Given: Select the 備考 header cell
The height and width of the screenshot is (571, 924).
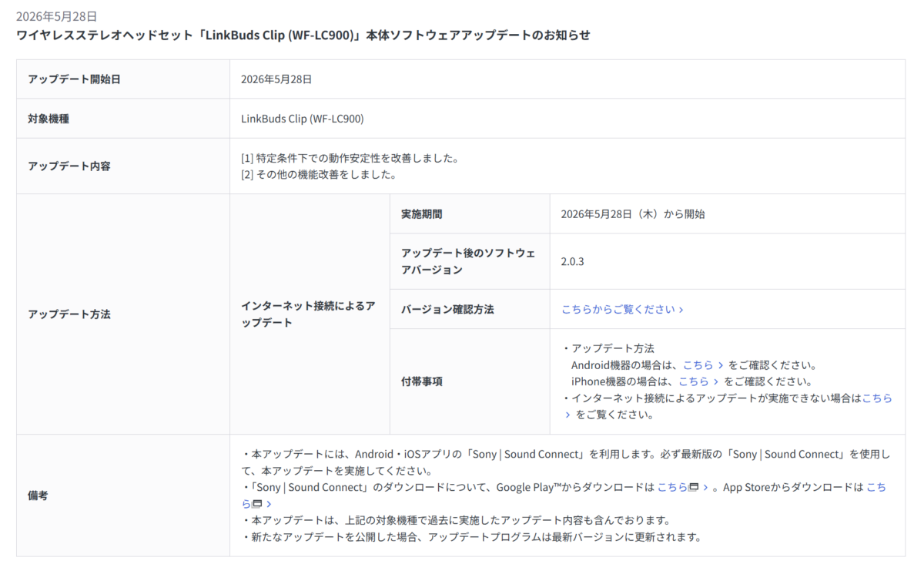Looking at the screenshot, I should [123, 495].
